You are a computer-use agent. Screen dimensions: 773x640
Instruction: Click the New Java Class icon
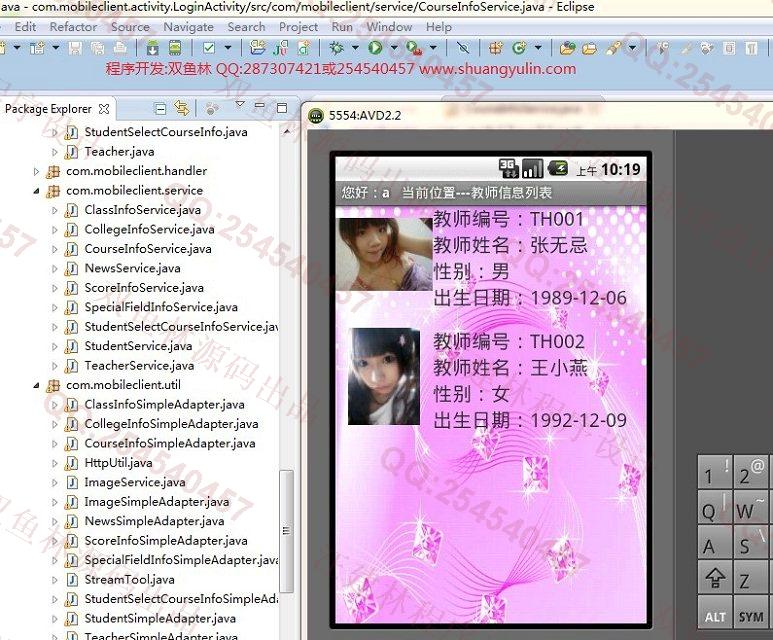click(519, 48)
